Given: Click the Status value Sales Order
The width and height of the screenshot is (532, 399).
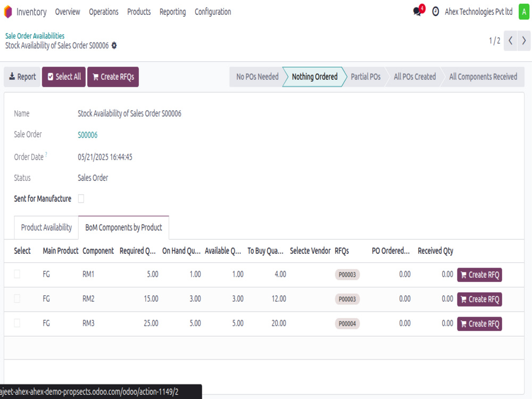Looking at the screenshot, I should pos(93,178).
